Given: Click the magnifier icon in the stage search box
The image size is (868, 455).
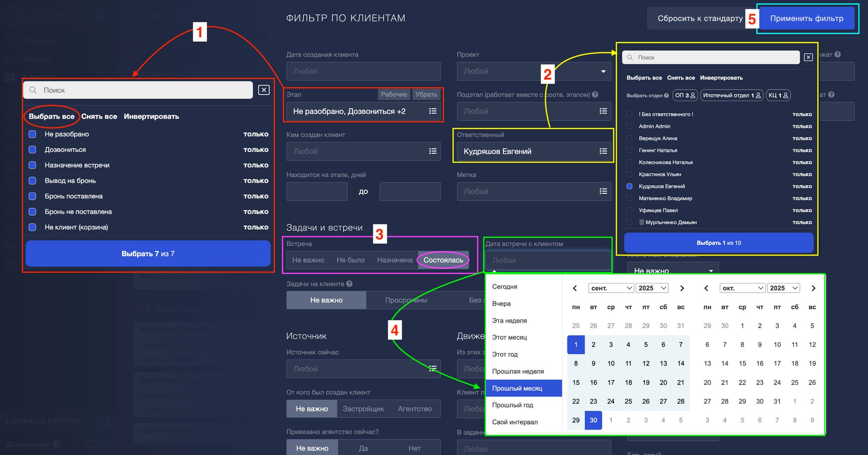Looking at the screenshot, I should point(33,90).
